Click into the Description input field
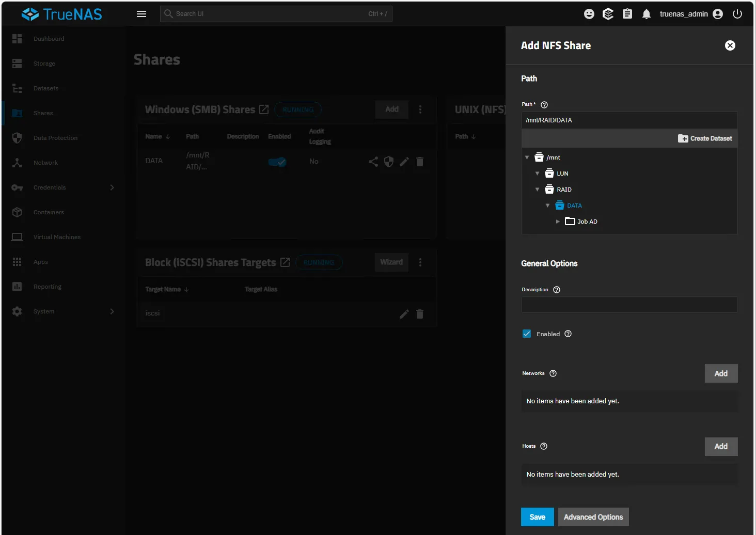 [x=629, y=305]
